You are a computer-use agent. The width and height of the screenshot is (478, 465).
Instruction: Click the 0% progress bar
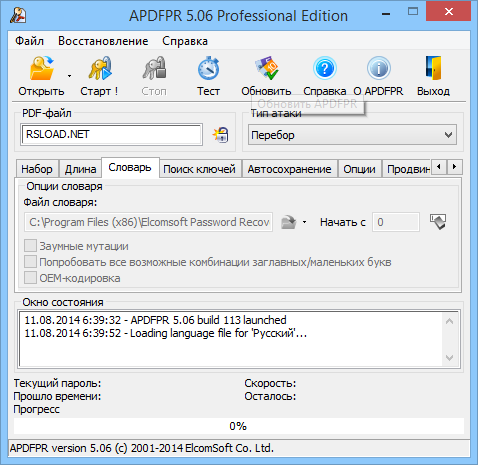(239, 426)
